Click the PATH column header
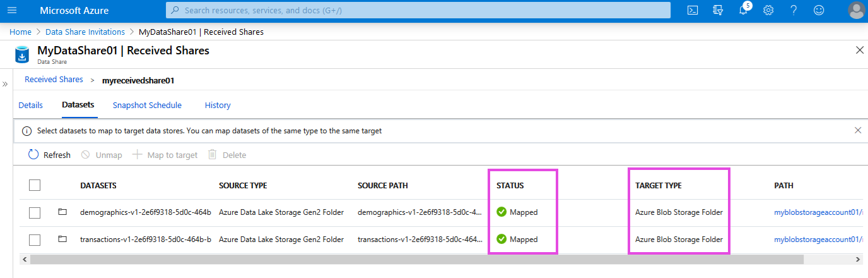868x278 pixels. (784, 186)
